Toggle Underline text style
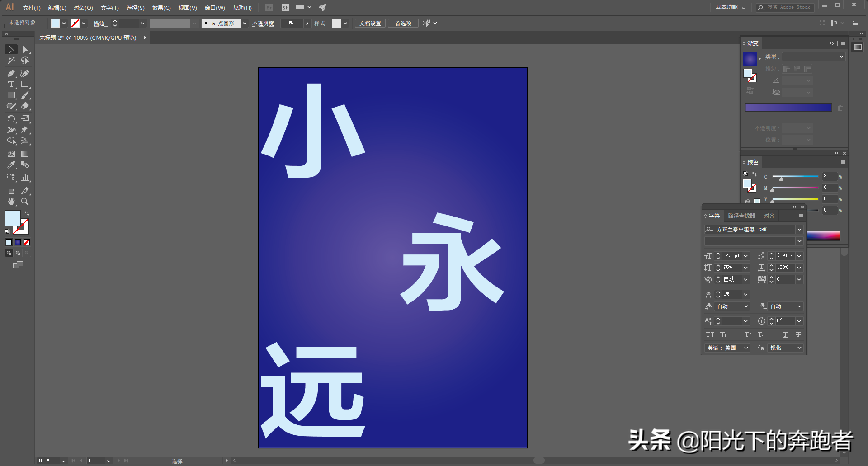The height and width of the screenshot is (466, 868). pos(785,335)
